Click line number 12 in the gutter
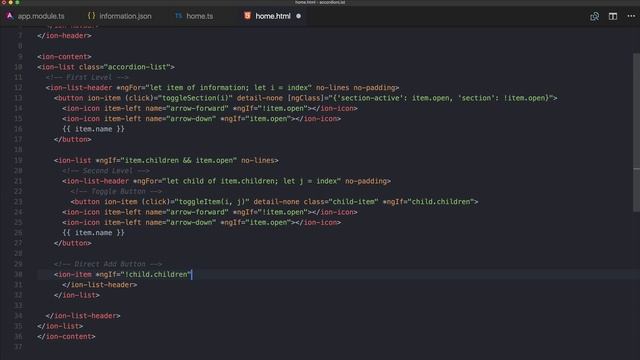The image size is (640, 360). 18,88
